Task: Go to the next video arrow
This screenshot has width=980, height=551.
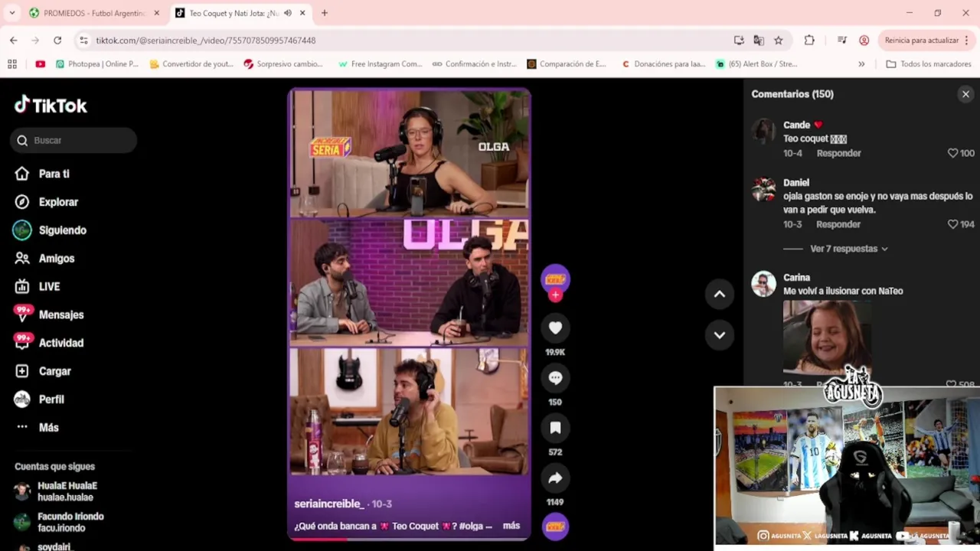Action: [x=720, y=334]
